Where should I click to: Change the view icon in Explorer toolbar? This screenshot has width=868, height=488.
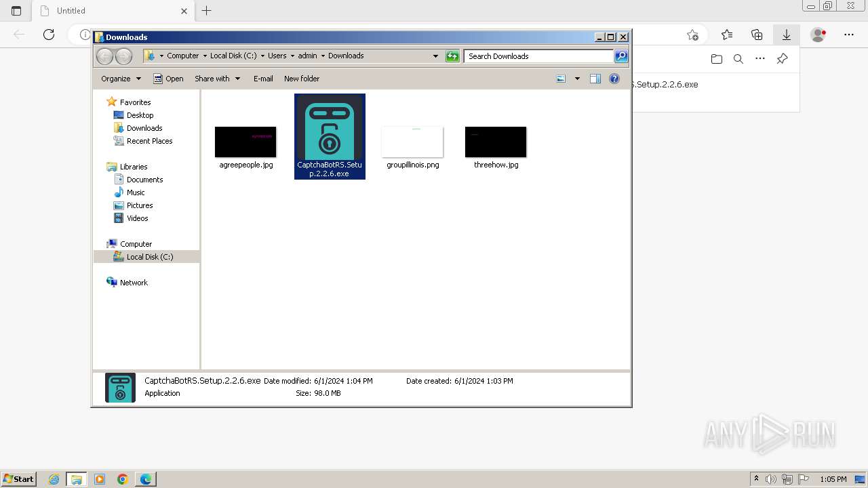(561, 79)
